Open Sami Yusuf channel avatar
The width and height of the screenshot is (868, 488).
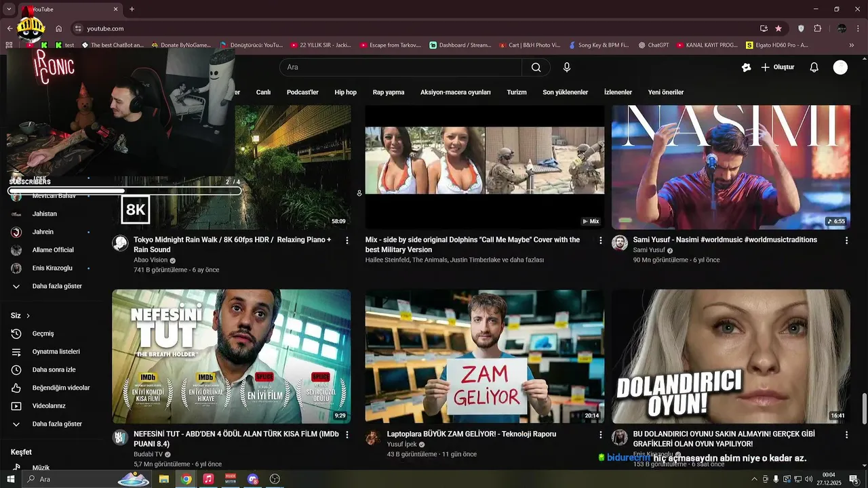click(620, 243)
